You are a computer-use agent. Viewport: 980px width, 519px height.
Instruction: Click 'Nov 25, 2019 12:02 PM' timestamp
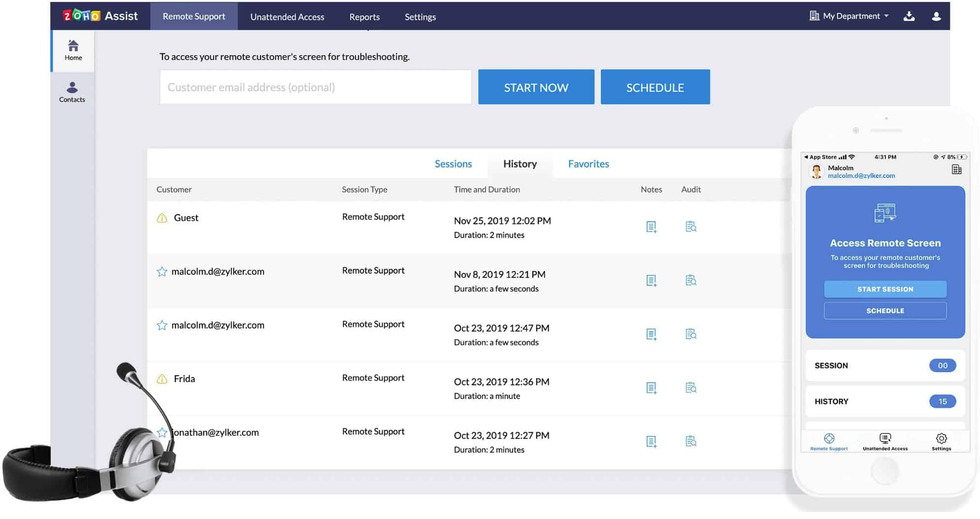click(502, 221)
